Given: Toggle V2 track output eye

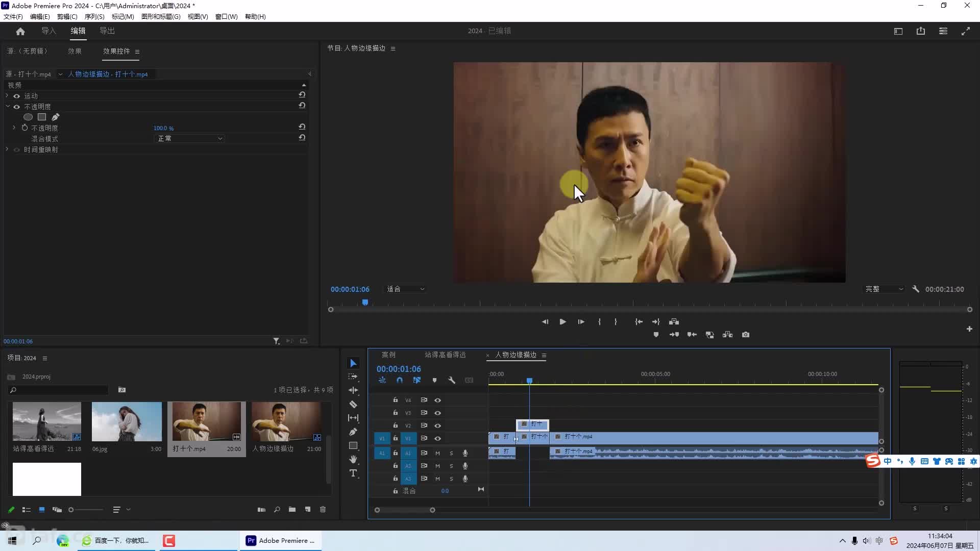Looking at the screenshot, I should [x=437, y=425].
